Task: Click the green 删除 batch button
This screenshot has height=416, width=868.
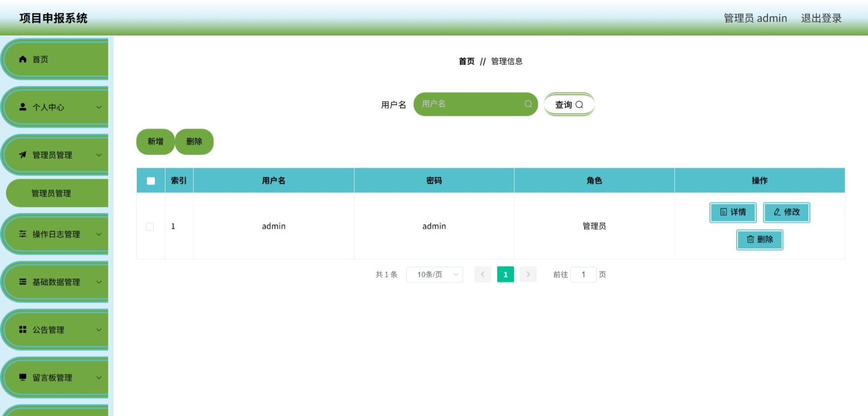Action: pos(194,141)
